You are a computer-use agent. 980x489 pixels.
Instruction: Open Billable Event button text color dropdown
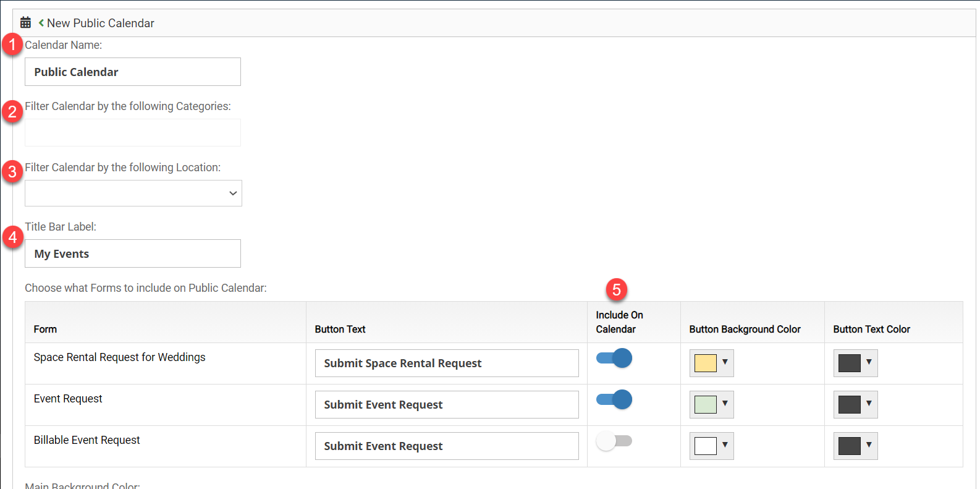pos(855,446)
